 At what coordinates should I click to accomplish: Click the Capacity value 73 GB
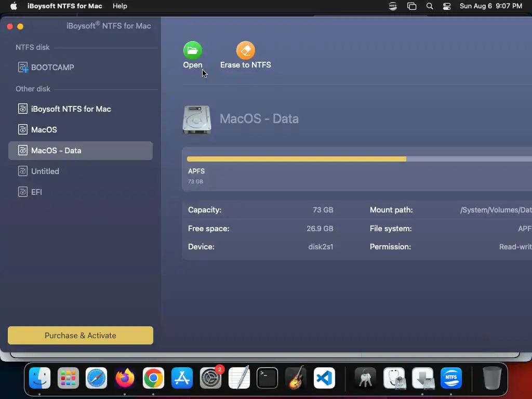point(323,210)
